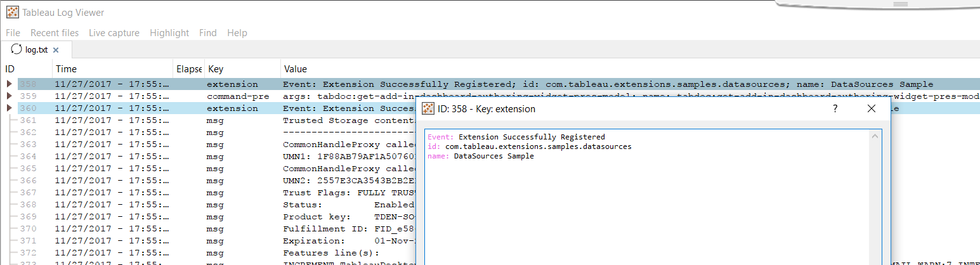Select the log.txt tab
This screenshot has width=980, height=265.
(x=36, y=50)
